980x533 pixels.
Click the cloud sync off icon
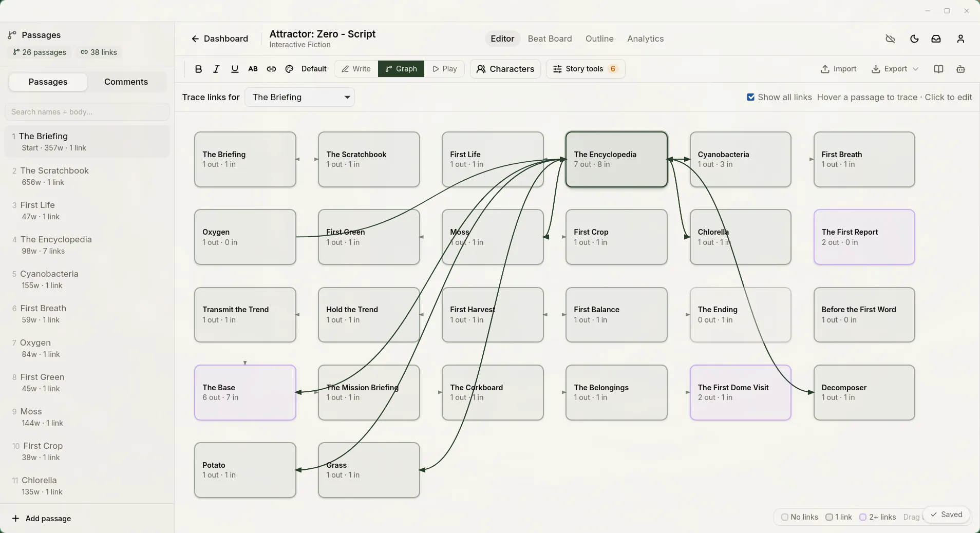click(891, 39)
